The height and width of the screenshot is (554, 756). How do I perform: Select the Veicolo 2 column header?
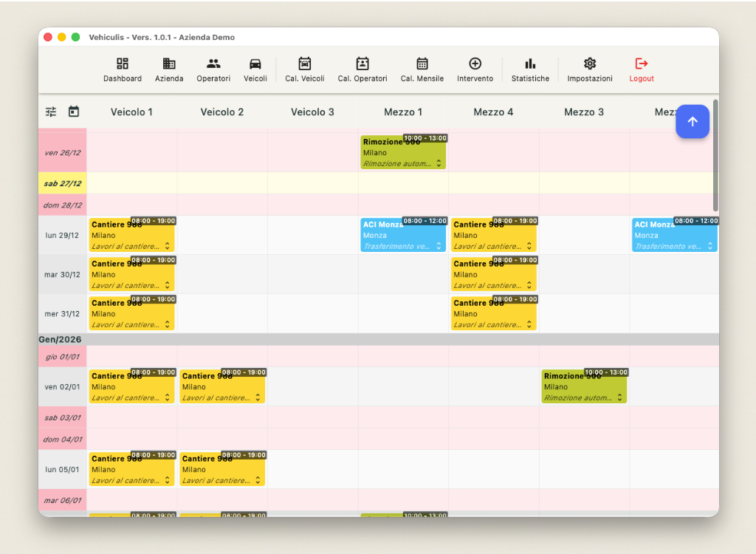(222, 112)
